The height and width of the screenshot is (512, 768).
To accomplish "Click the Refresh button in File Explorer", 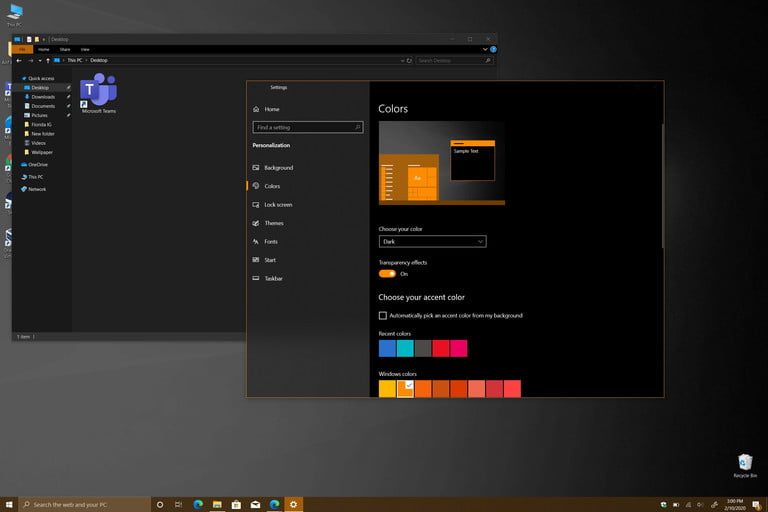I will pos(409,61).
